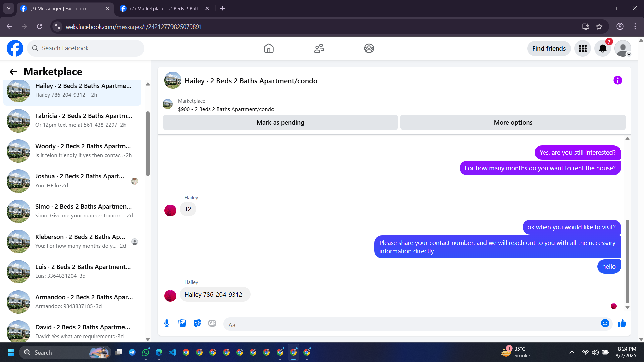The width and height of the screenshot is (644, 362).
Task: Reload the page
Action: pos(39,27)
